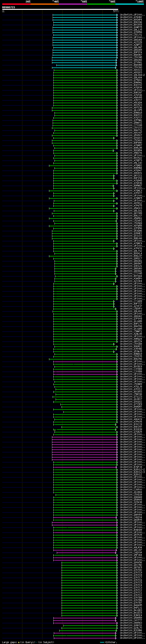Open hit UniRef100_Q8LGN7
Viewport: 146px width, 644px height.
click(x=131, y=47)
